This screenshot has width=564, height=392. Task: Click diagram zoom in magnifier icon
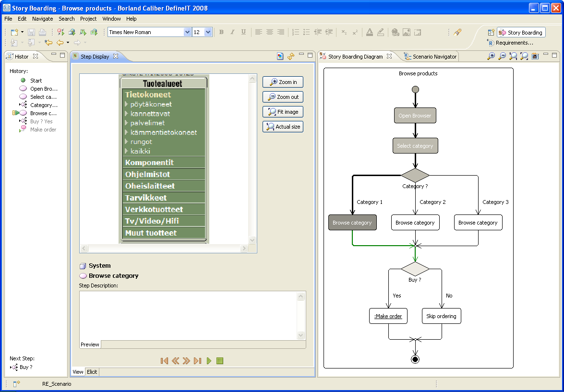pyautogui.click(x=491, y=56)
